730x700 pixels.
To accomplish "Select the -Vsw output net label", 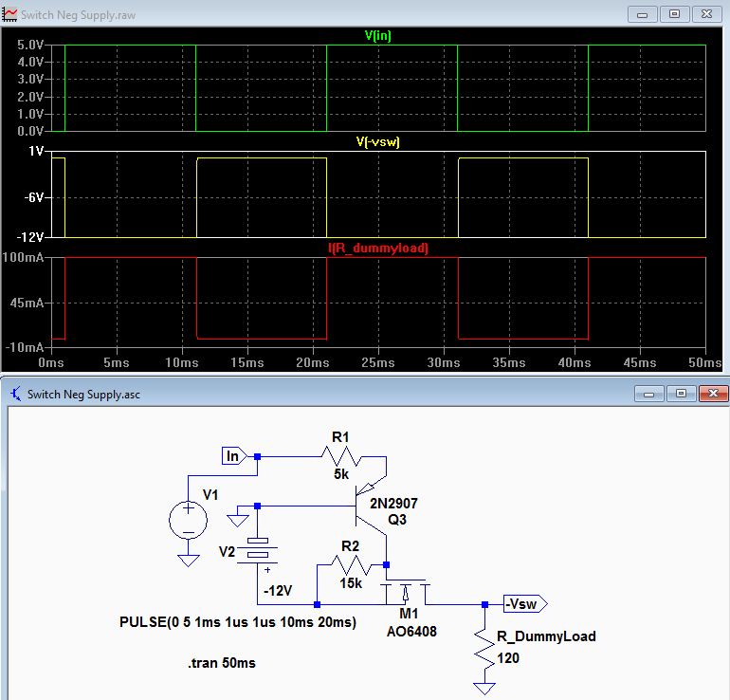I will point(525,604).
